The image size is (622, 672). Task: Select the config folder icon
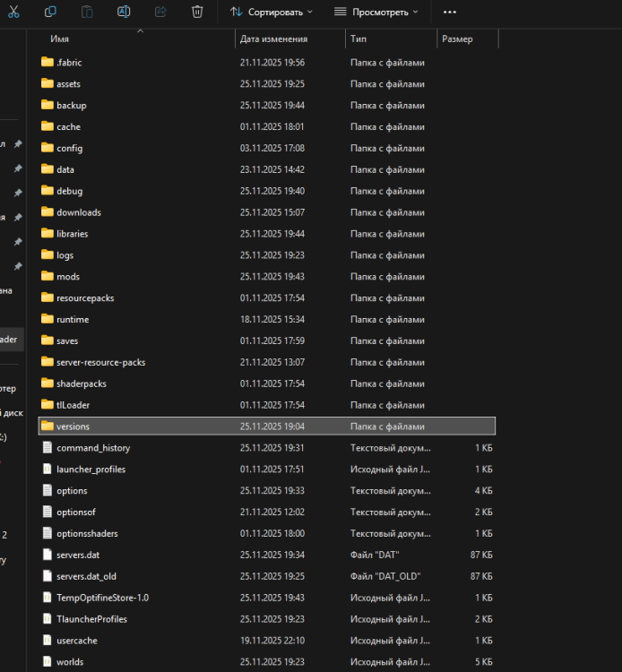tap(48, 148)
